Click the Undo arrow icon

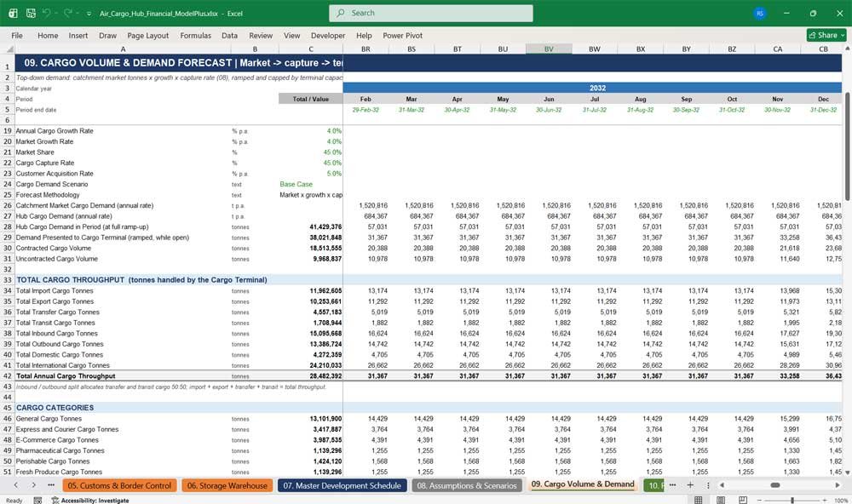coord(47,13)
